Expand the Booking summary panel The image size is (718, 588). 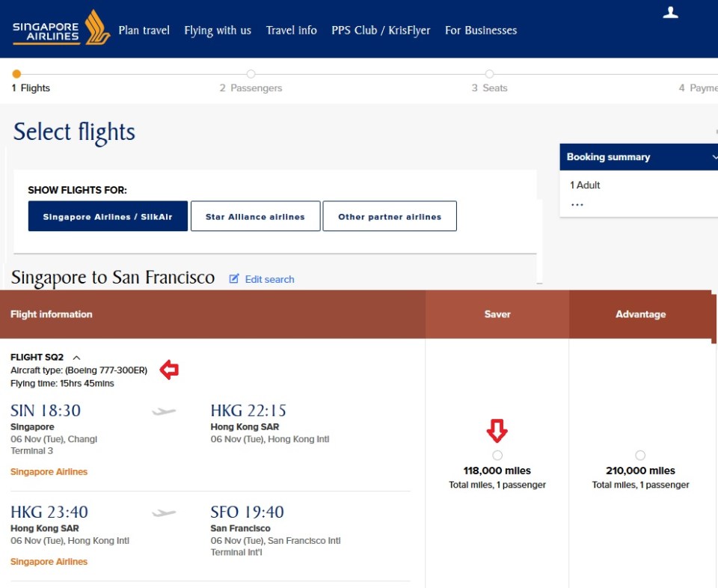click(x=714, y=157)
